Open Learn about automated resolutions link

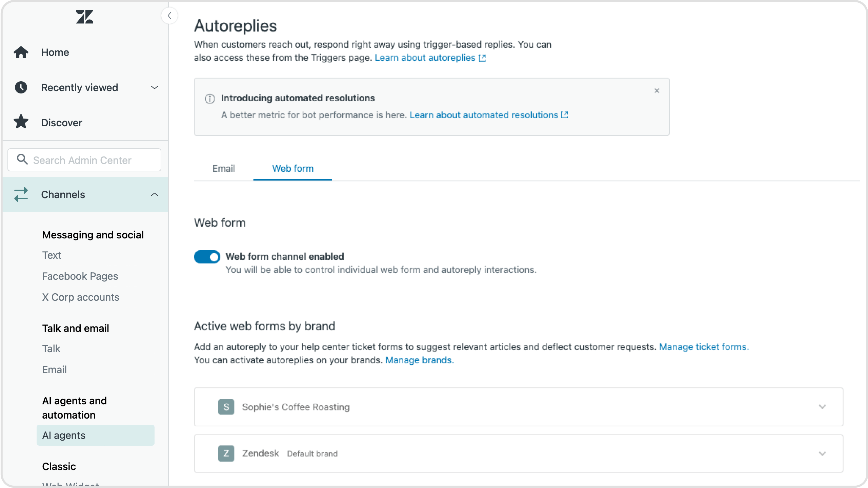[x=488, y=115]
